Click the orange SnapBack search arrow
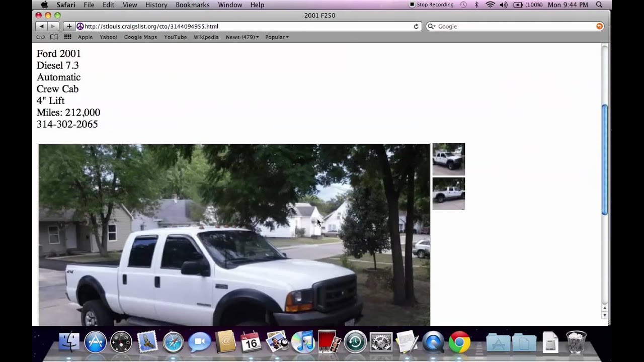The image size is (644, 362). click(599, 26)
